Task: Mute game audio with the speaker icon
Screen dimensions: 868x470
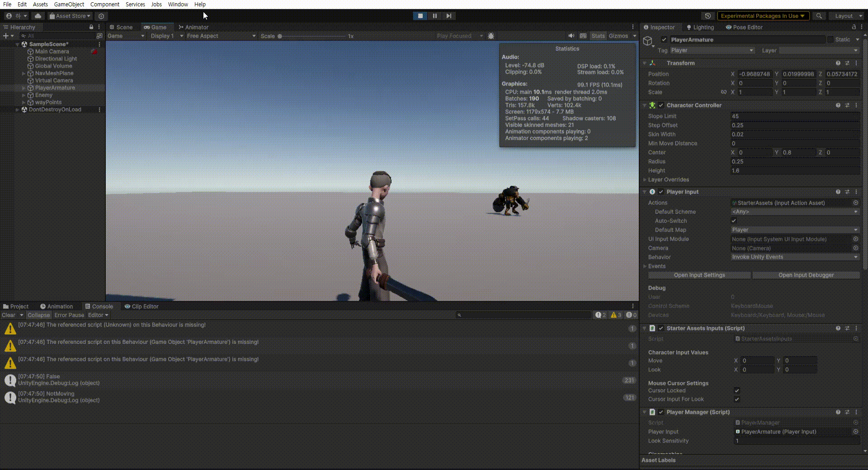Action: pos(571,36)
